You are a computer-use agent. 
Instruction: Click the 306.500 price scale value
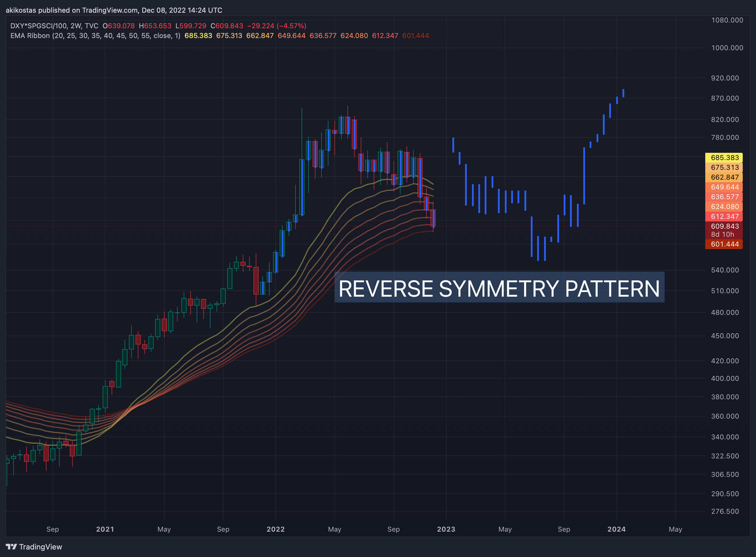(x=725, y=474)
